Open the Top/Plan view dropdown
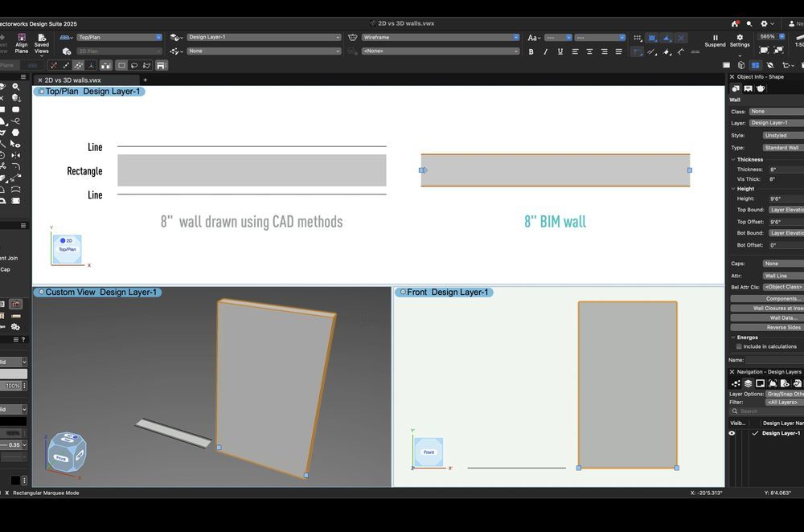The height and width of the screenshot is (532, 804). 119,37
